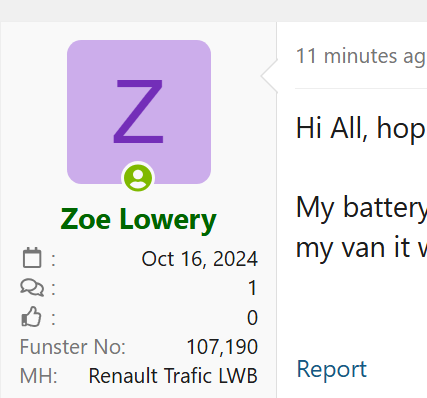Screen dimensions: 427x398
Task: Click the post pointer arrow notch
Action: click(269, 76)
